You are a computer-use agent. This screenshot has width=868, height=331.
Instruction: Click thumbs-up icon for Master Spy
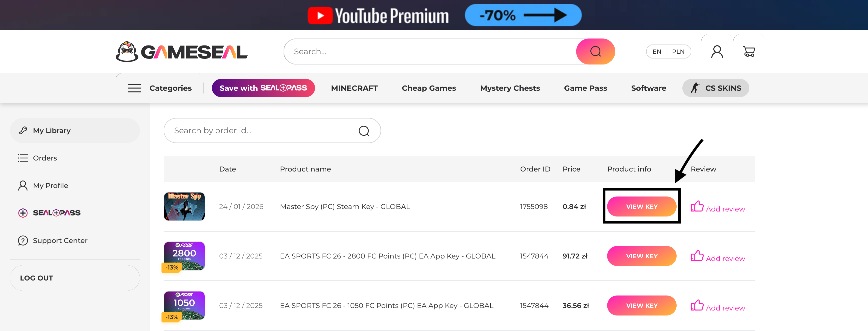[x=697, y=206]
